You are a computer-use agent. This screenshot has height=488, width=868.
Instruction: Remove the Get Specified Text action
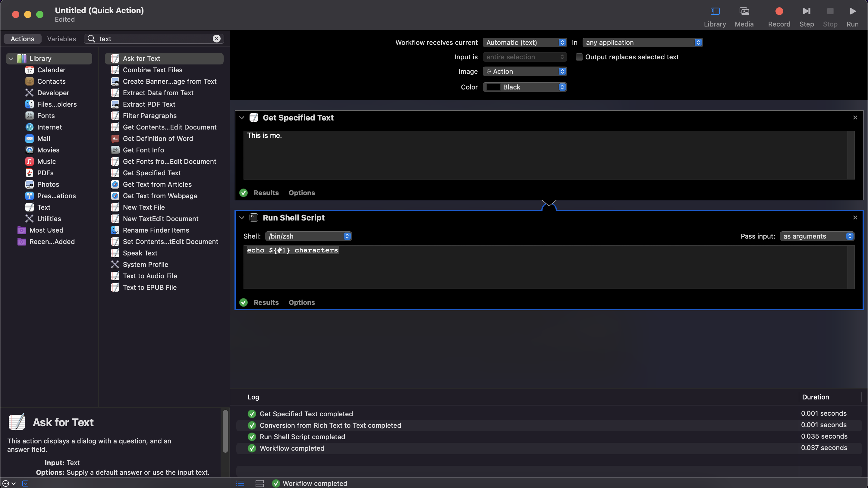855,117
